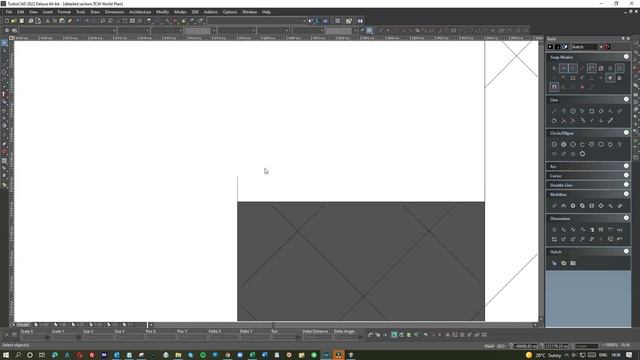Open the Draw menu
This screenshot has height=360, width=640.
[x=95, y=12]
